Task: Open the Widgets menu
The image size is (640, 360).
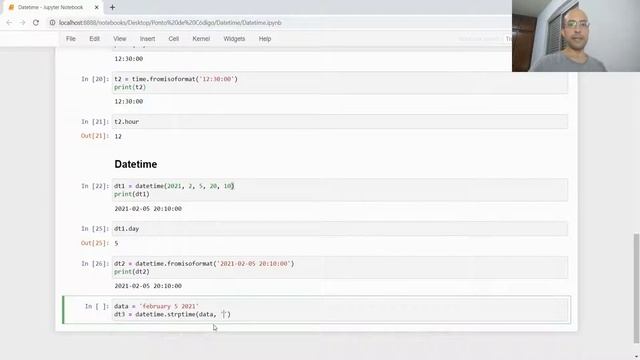Action: pyautogui.click(x=234, y=39)
